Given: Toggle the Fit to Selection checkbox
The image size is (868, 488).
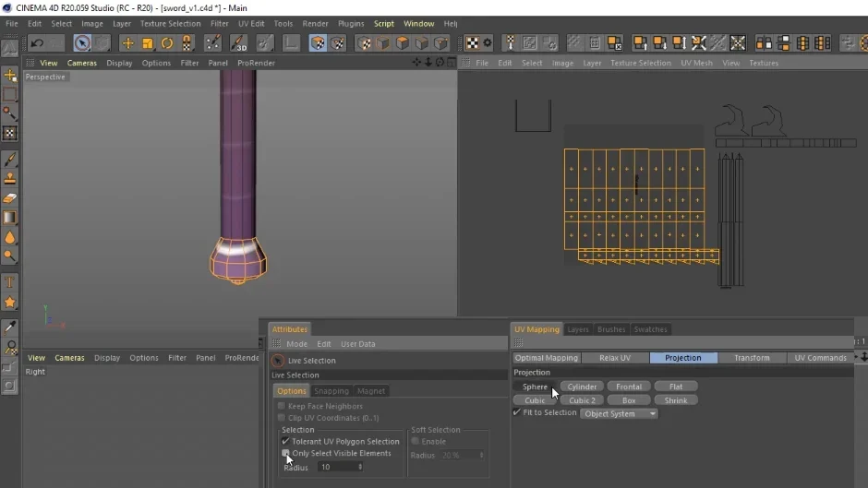Looking at the screenshot, I should point(517,412).
